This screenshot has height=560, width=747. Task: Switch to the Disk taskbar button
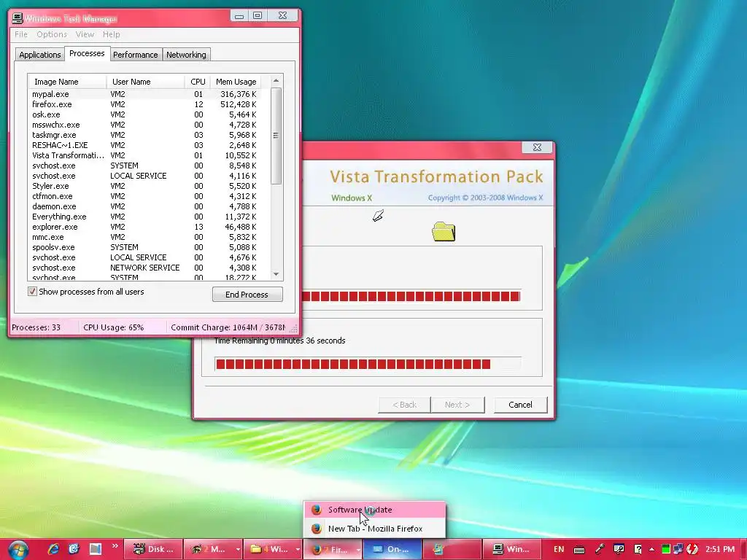(x=153, y=549)
